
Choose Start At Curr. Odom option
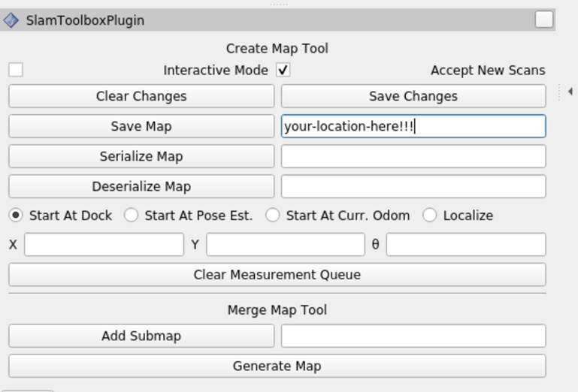(272, 216)
